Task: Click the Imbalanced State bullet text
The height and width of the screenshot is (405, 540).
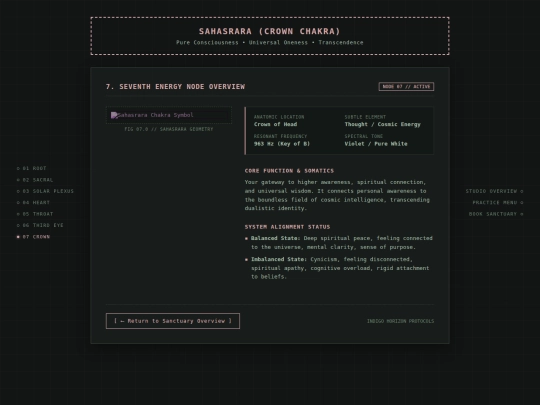Action: pyautogui.click(x=340, y=268)
